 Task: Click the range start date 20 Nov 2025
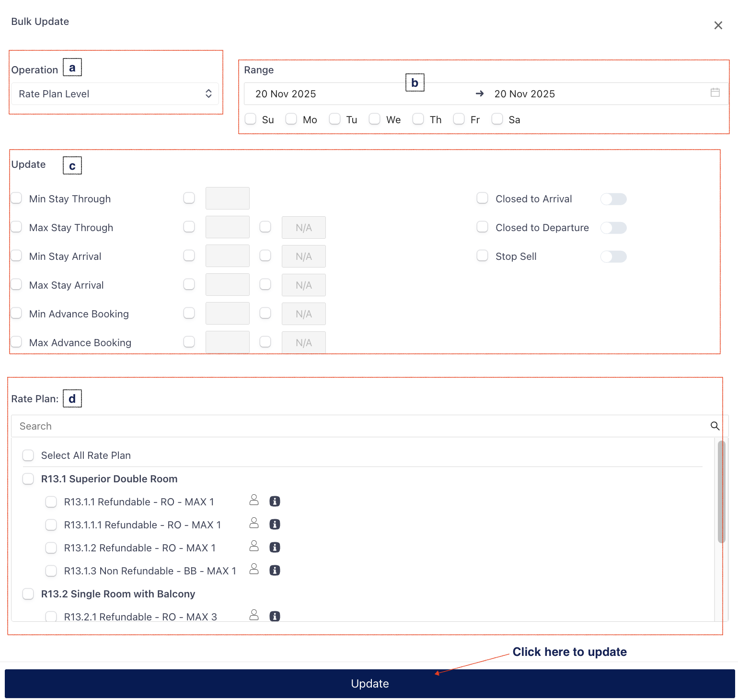pos(286,94)
